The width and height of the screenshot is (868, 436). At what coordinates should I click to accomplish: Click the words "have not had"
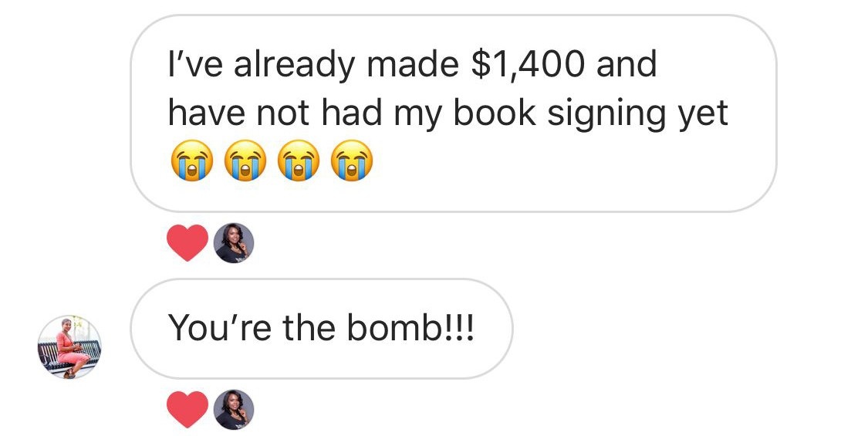275,113
